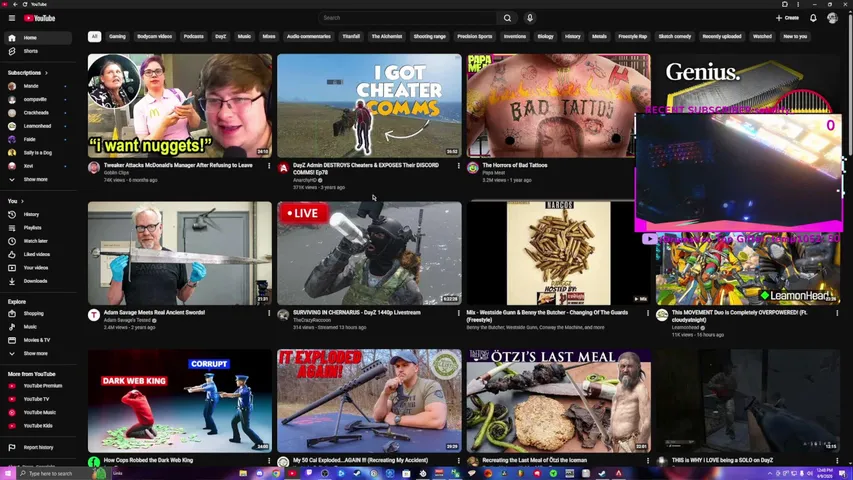Open YouTube Kids link
The width and height of the screenshot is (853, 480).
(38, 426)
